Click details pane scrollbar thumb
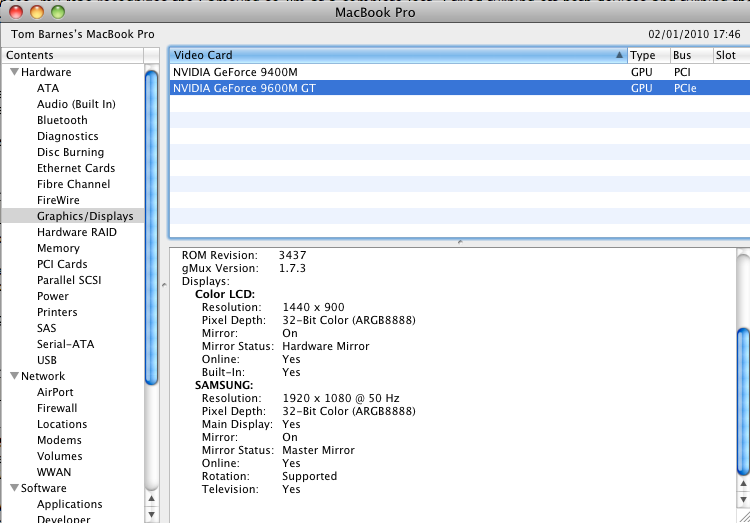Viewport: 750px width, 523px height. coord(743,401)
